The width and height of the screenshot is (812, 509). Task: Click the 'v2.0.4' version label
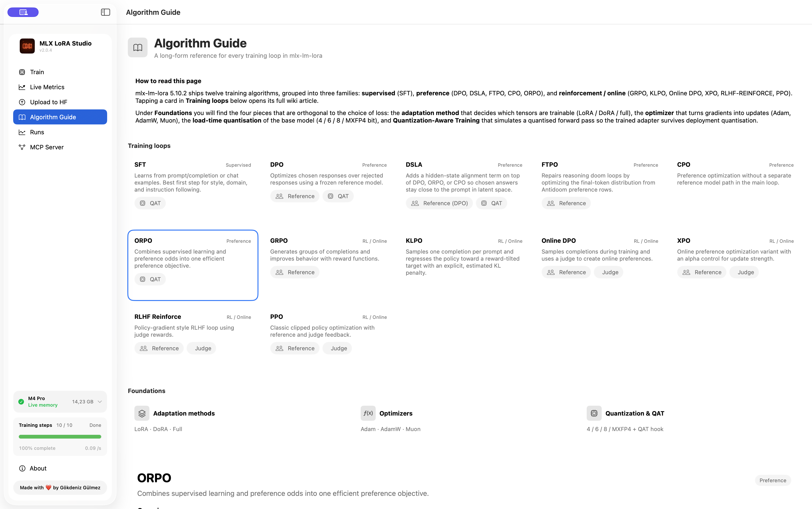46,50
